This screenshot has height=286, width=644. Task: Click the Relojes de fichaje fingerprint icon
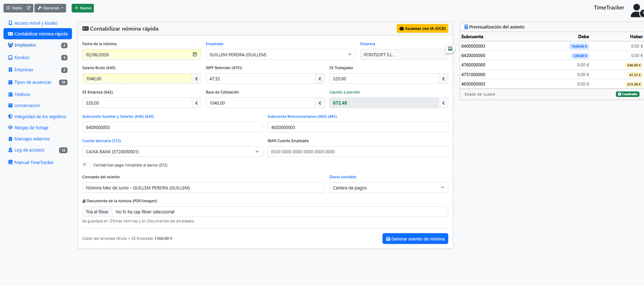tap(10, 128)
